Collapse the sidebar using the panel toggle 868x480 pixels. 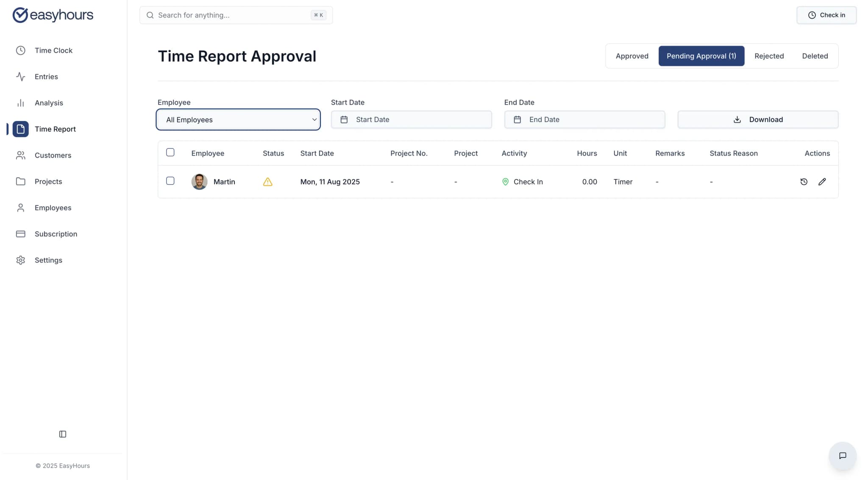[62, 434]
